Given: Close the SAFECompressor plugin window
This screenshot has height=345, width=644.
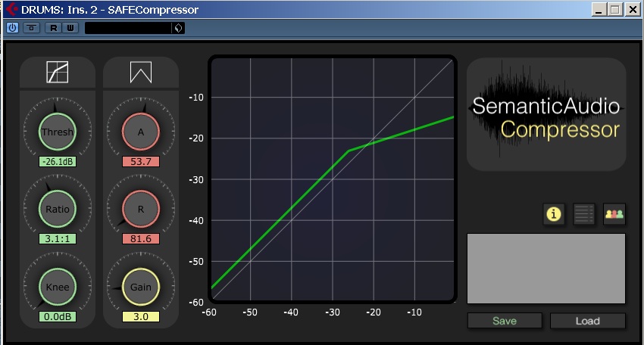Looking at the screenshot, I should pos(633,9).
